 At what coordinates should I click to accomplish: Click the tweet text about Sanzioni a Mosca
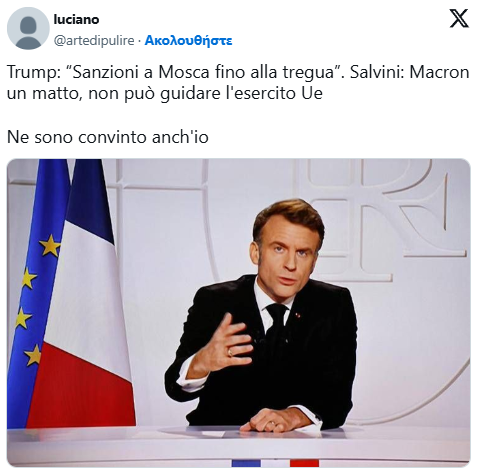238,82
